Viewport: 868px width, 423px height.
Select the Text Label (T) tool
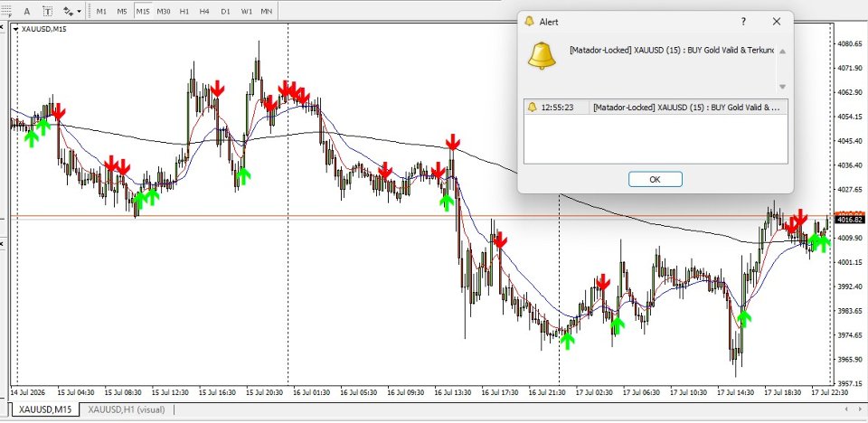(x=48, y=11)
